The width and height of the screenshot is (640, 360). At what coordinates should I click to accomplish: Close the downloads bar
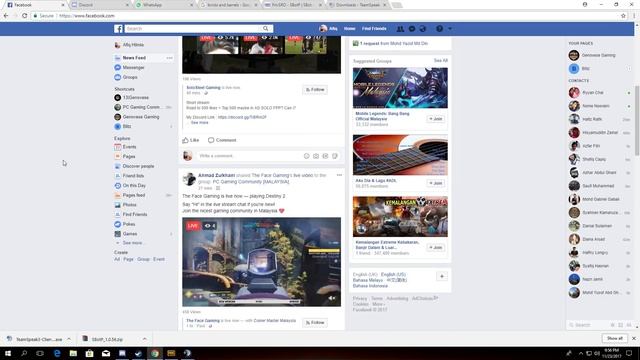point(633,338)
